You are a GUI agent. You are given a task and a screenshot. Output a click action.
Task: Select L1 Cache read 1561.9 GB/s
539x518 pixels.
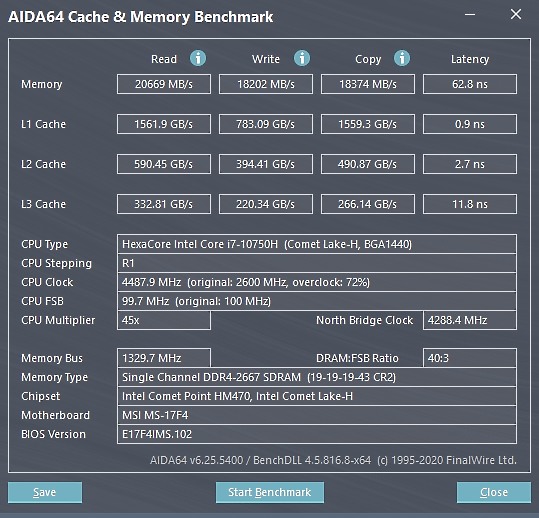tap(164, 124)
